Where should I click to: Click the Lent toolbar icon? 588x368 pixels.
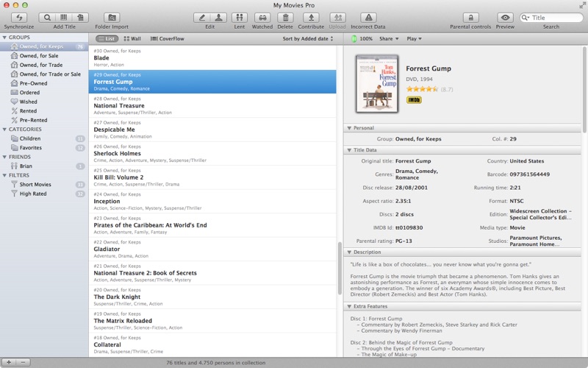pyautogui.click(x=239, y=17)
